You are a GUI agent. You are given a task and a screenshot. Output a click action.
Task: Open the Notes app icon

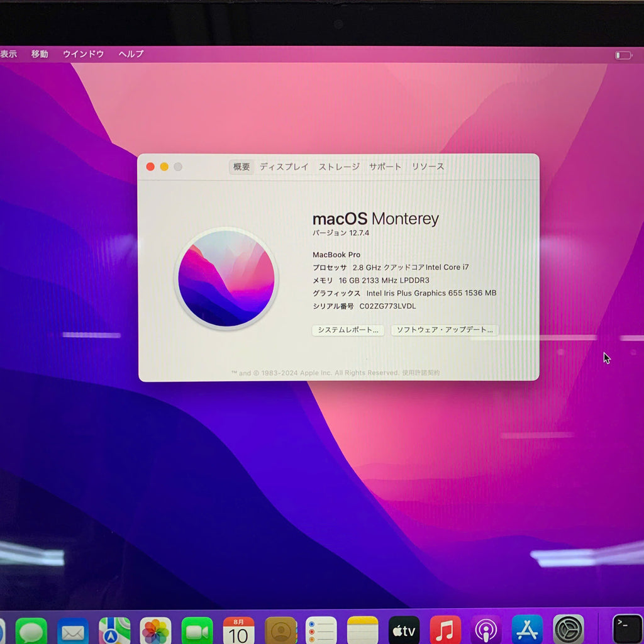tap(363, 630)
